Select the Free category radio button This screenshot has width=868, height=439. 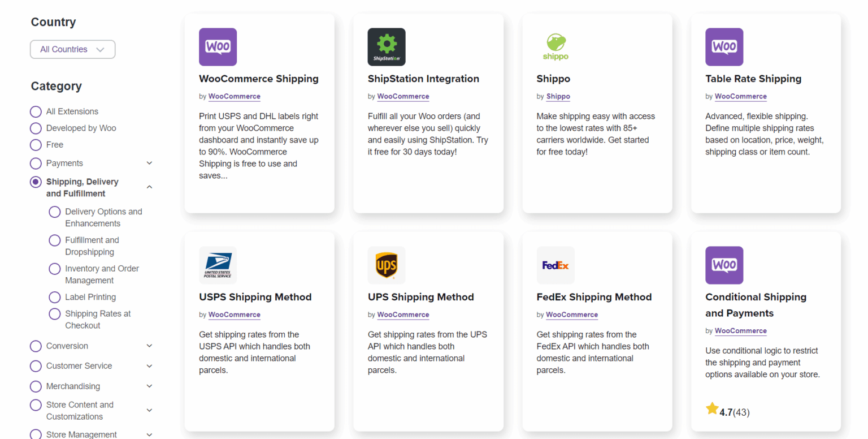(x=36, y=145)
